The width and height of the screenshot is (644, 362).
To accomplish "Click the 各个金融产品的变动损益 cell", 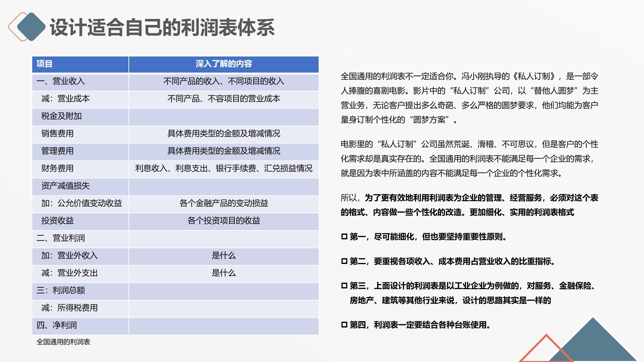I will point(224,203).
